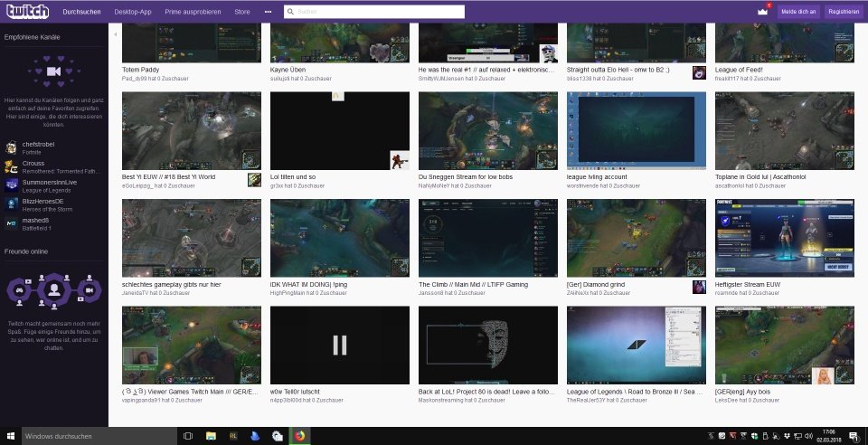This screenshot has width=868, height=445.
Task: Click the Toplane in Gold lul stream title
Action: pos(760,177)
